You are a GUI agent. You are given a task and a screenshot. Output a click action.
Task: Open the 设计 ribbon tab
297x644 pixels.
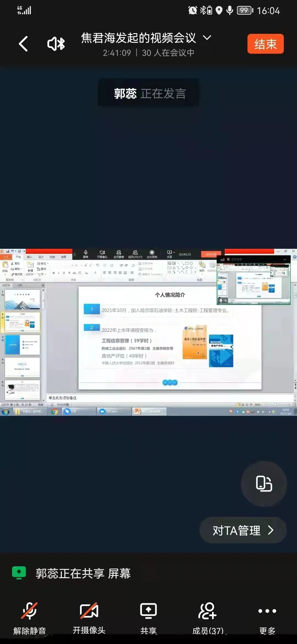(41, 257)
